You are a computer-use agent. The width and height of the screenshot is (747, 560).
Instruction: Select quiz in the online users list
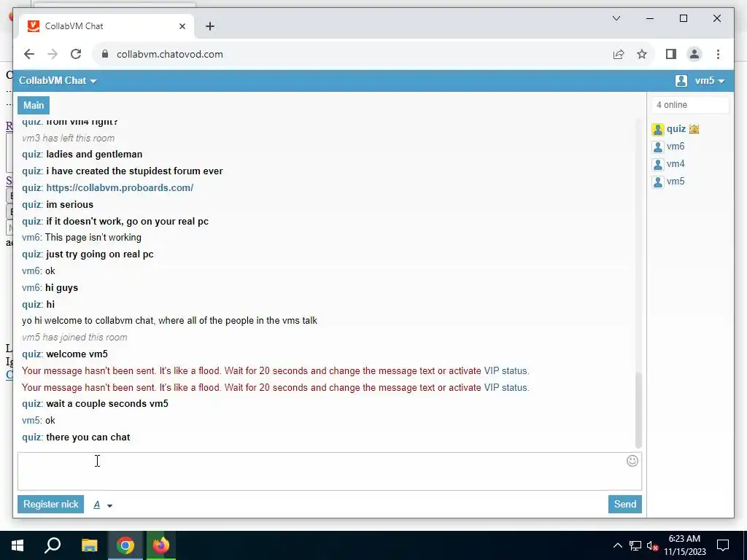tap(676, 129)
